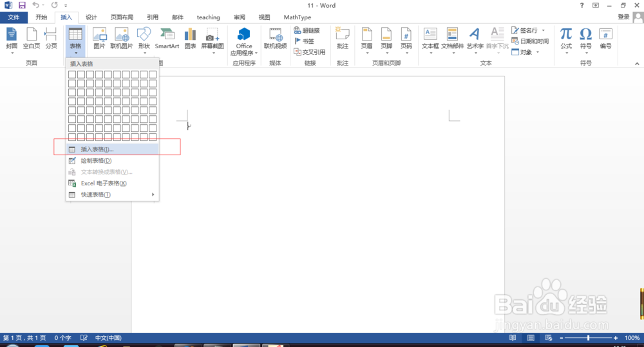Switch to the Review (审阅) tab
The image size is (644, 347).
240,17
